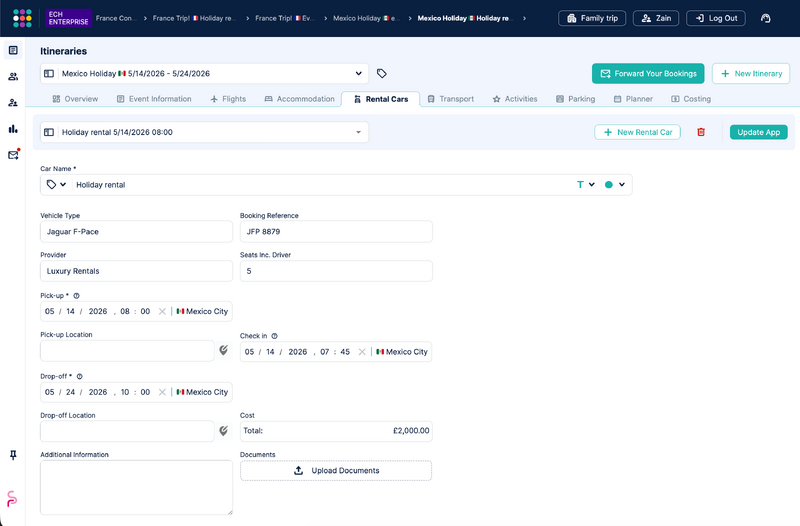
Task: Clear the Check in date and time
Action: tap(362, 352)
